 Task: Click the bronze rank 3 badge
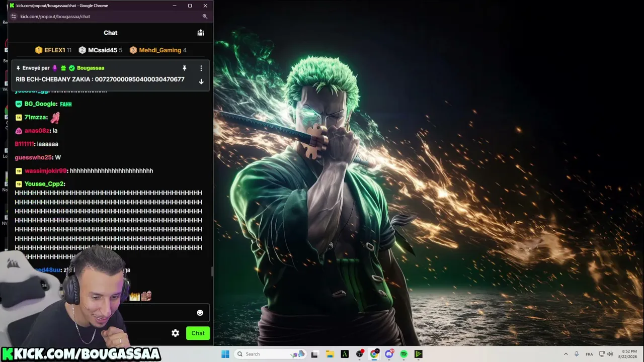133,50
